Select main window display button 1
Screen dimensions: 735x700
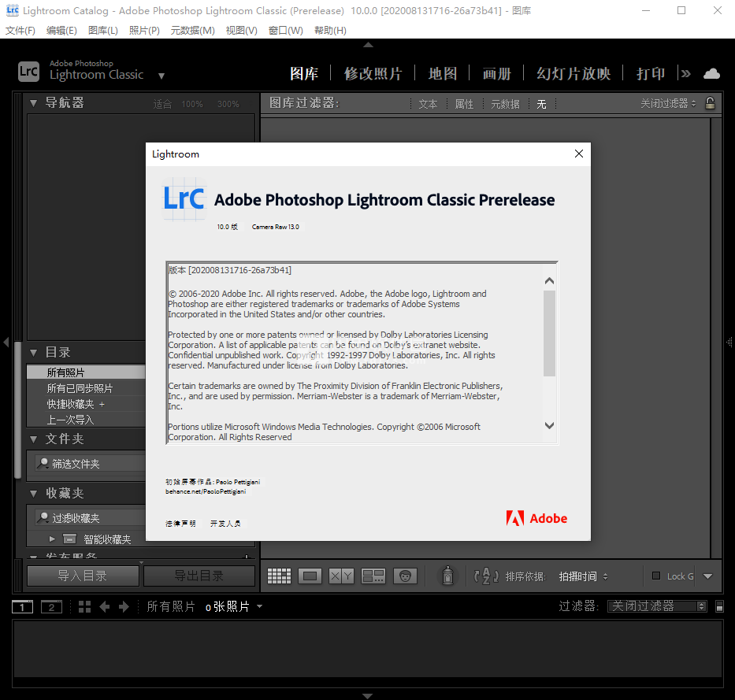[23, 607]
